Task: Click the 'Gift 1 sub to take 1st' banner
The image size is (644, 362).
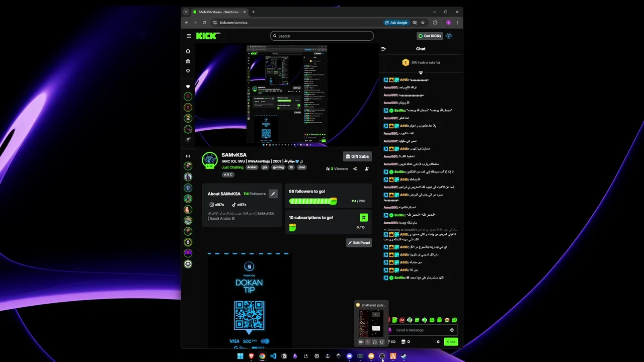Action: 421,62
